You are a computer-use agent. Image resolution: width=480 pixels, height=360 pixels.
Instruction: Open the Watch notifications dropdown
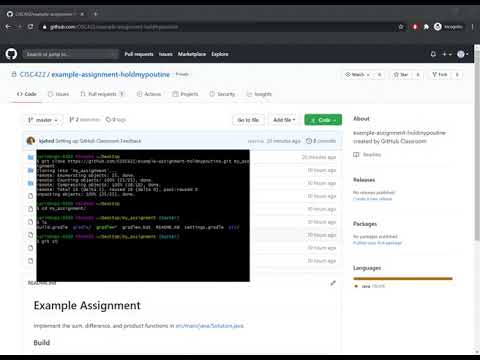(x=357, y=74)
